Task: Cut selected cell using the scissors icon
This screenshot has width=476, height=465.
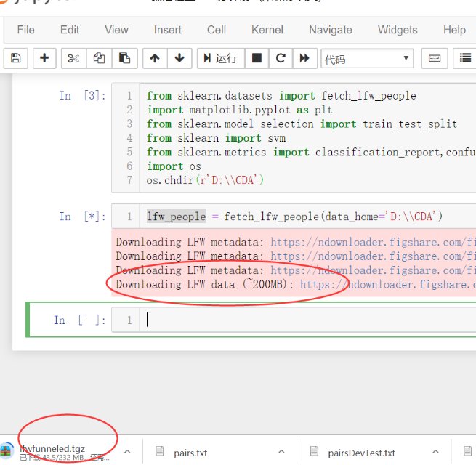Action: coord(73,58)
